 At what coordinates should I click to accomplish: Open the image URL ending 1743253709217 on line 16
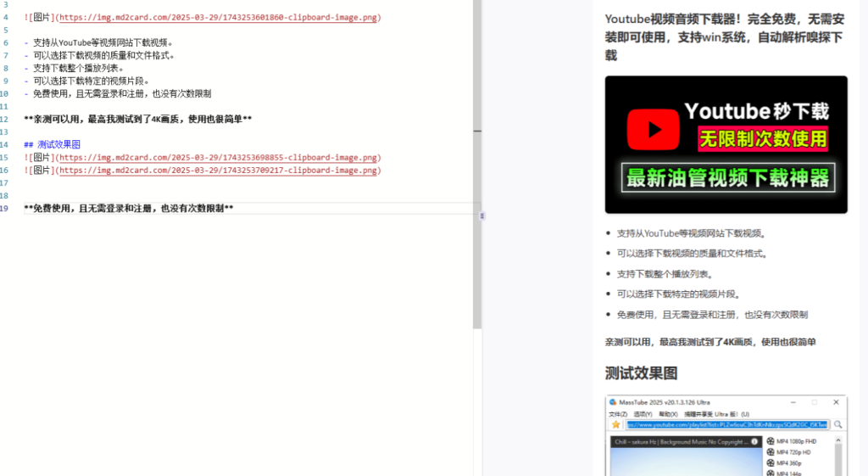tap(218, 170)
